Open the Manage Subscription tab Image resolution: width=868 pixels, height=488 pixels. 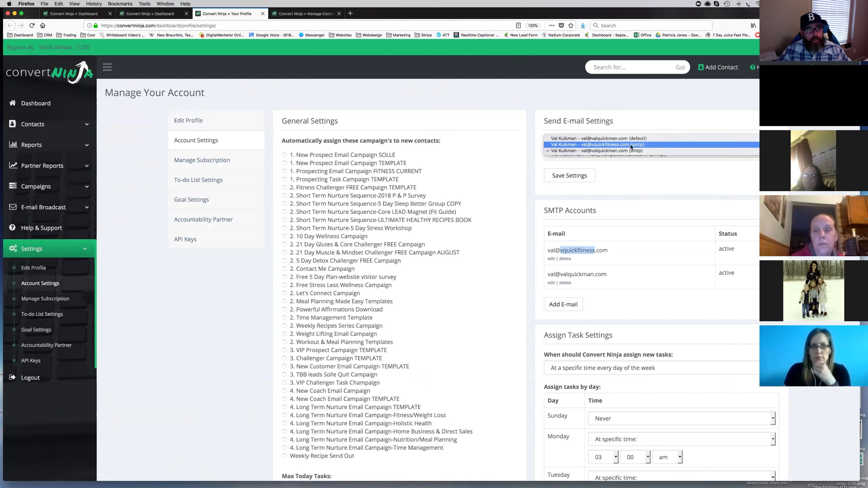pyautogui.click(x=202, y=160)
